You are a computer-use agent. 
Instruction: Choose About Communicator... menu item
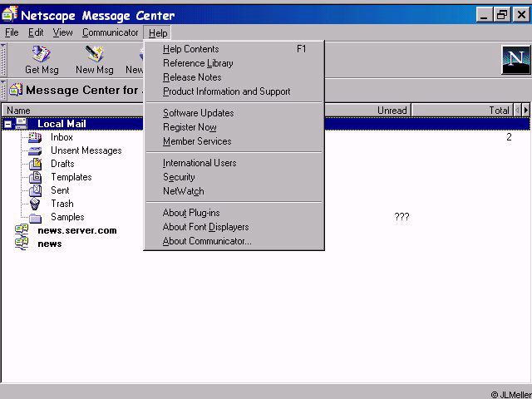point(234,241)
